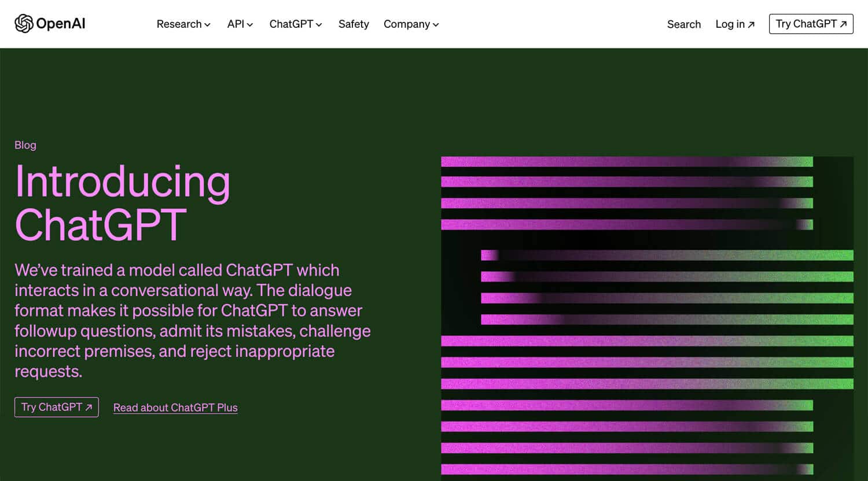Screen dimensions: 868x481
Task: Click Try ChatGPT button below the description
Action: tap(57, 407)
